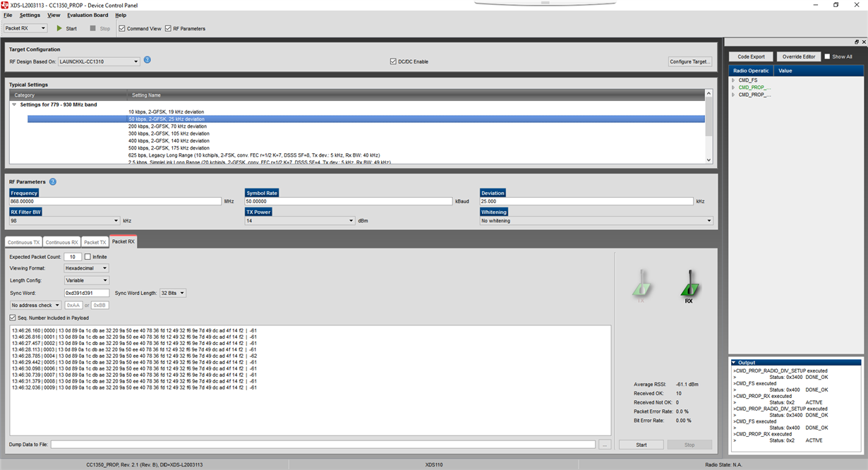Click Start button in Packet RX panel
The image size is (868, 470).
[x=641, y=445]
